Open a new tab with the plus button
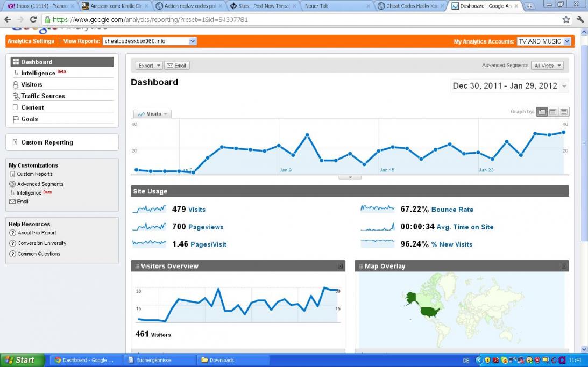This screenshot has height=367, width=588. tap(529, 6)
